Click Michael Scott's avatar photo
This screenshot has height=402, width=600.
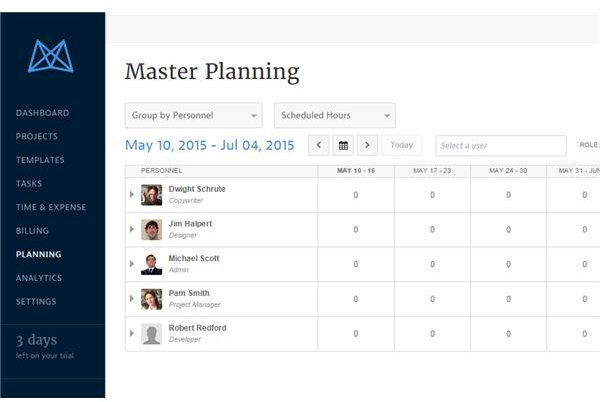click(152, 264)
